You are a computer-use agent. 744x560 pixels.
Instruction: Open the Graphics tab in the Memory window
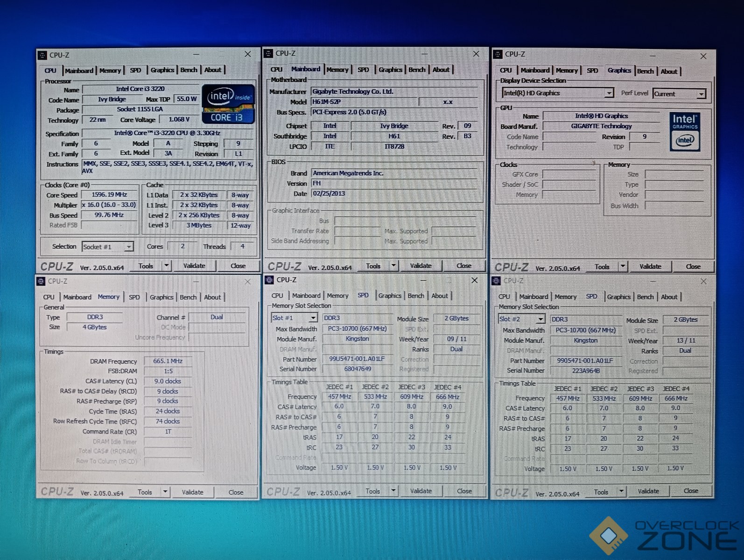[161, 297]
